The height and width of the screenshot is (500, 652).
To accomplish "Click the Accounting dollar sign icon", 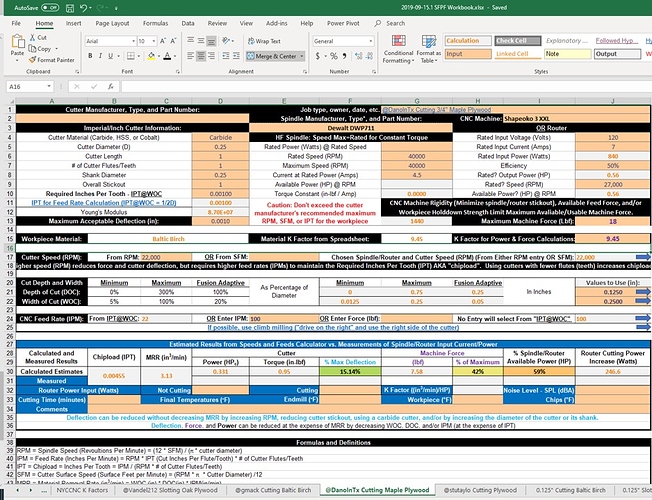I will (x=318, y=56).
